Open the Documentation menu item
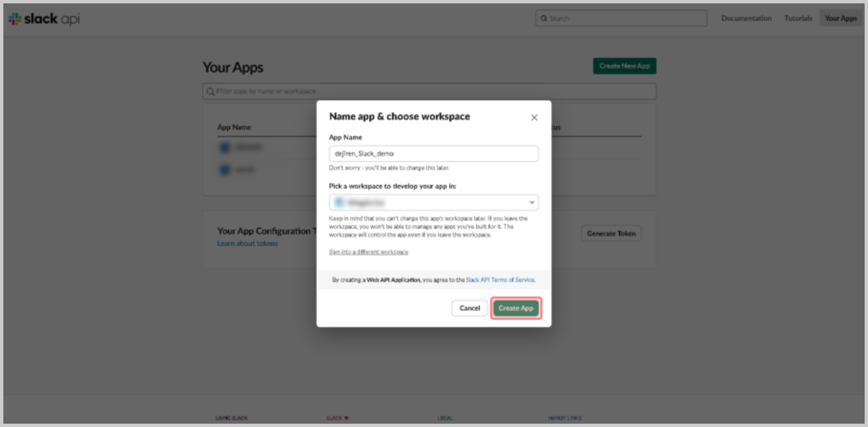Screen dimensions: 868x427 point(746,18)
